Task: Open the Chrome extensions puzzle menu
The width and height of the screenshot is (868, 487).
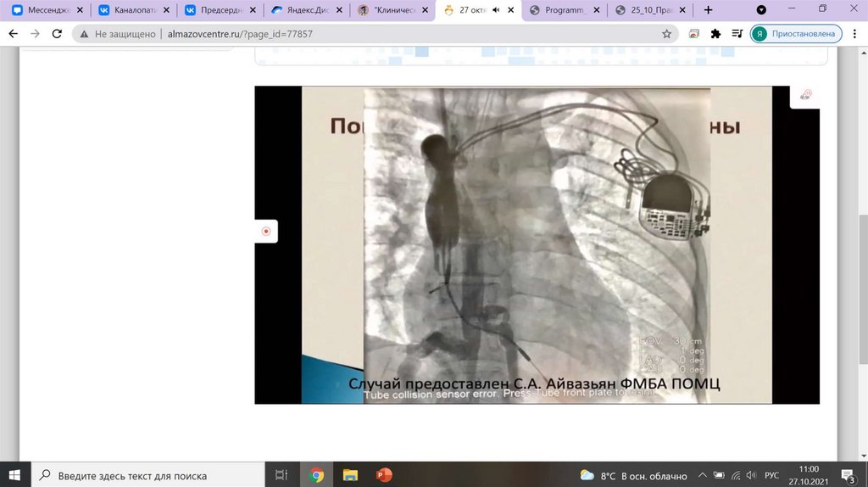Action: 715,34
